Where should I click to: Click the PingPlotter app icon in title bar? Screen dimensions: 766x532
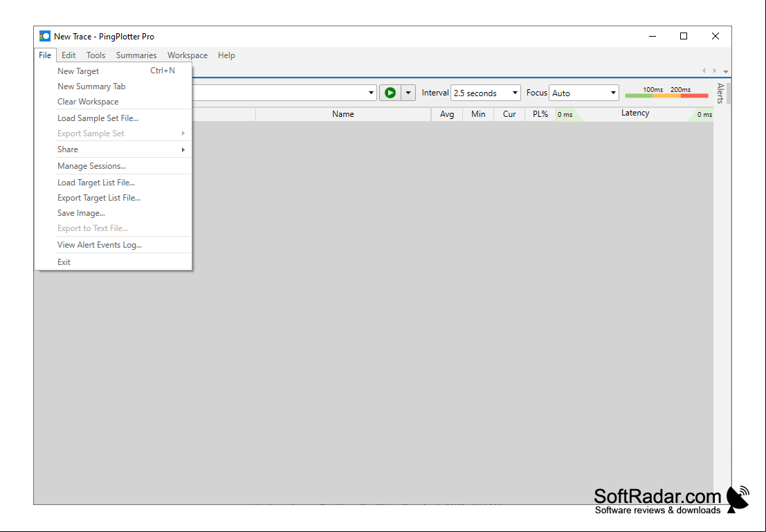[45, 36]
